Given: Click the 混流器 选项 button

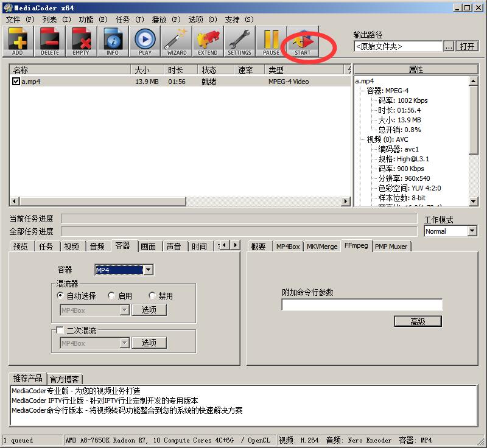Looking at the screenshot, I should coord(149,310).
